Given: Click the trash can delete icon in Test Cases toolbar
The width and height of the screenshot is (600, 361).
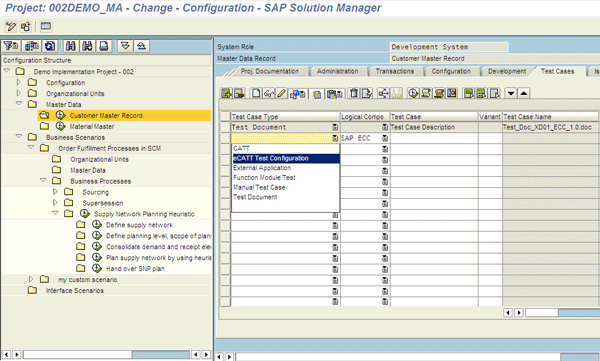Looking at the screenshot, I should point(354,93).
